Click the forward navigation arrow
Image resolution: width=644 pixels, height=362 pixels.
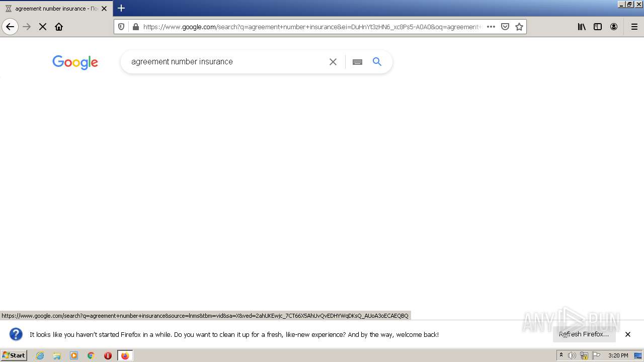[27, 27]
